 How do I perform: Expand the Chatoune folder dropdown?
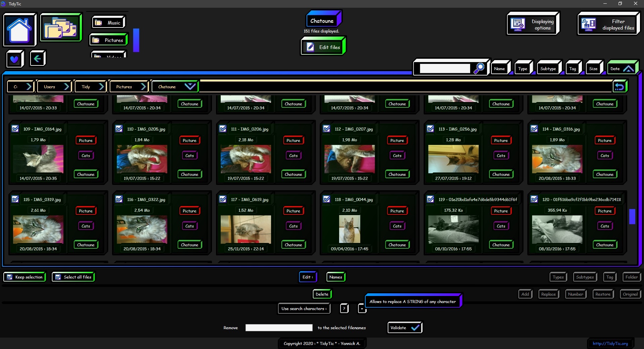click(190, 87)
